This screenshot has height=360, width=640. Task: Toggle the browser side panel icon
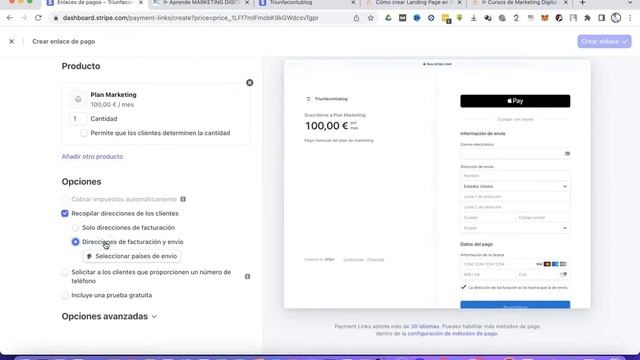[x=602, y=18]
